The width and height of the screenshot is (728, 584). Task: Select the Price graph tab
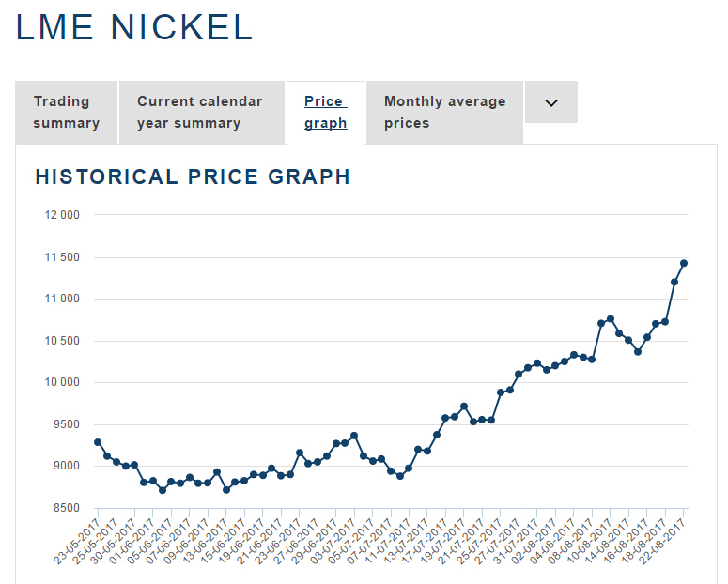point(325,113)
